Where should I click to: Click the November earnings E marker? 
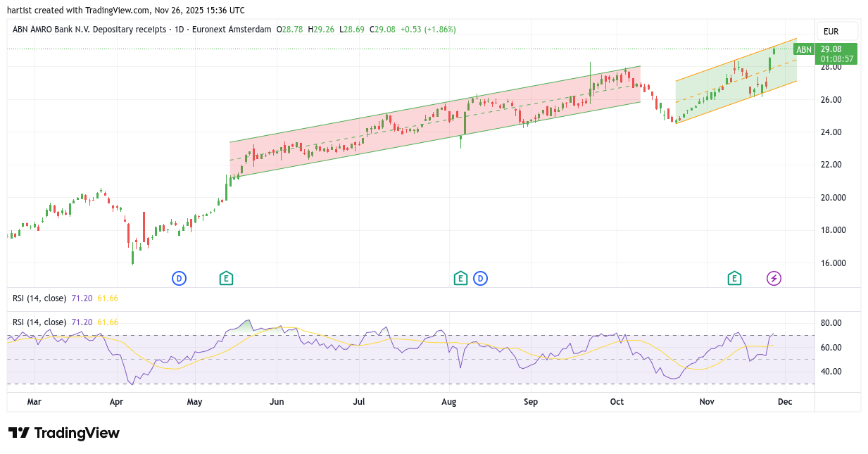tap(734, 279)
